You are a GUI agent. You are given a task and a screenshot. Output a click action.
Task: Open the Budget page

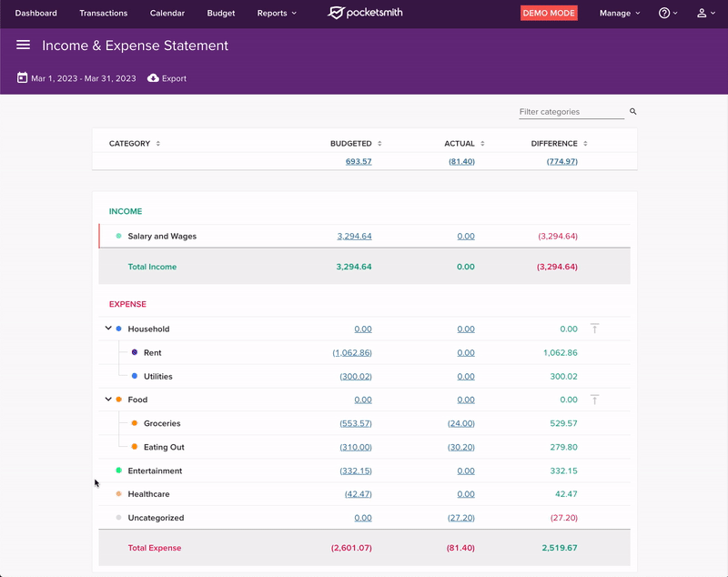pyautogui.click(x=221, y=14)
